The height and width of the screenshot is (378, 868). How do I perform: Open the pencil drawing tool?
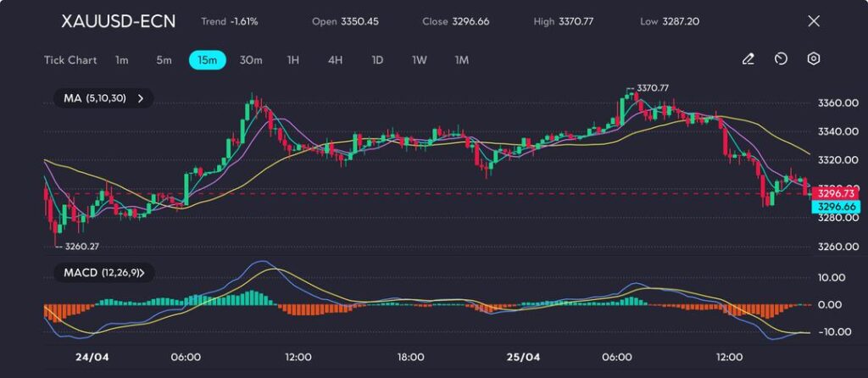(x=748, y=59)
